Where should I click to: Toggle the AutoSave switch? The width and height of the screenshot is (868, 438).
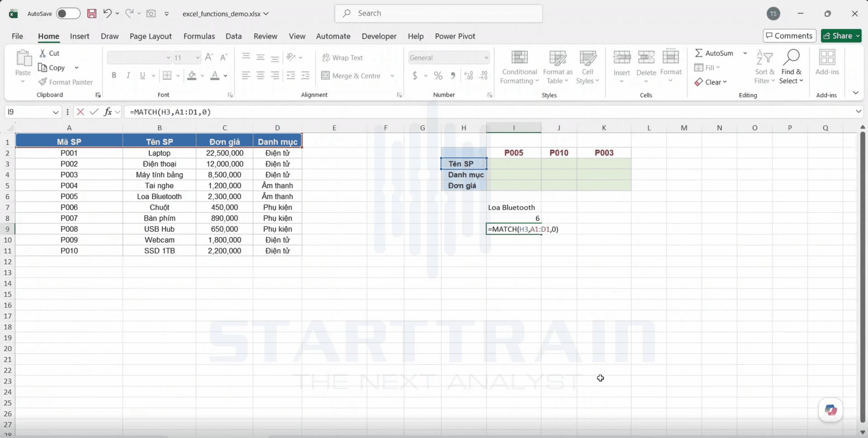coord(68,14)
